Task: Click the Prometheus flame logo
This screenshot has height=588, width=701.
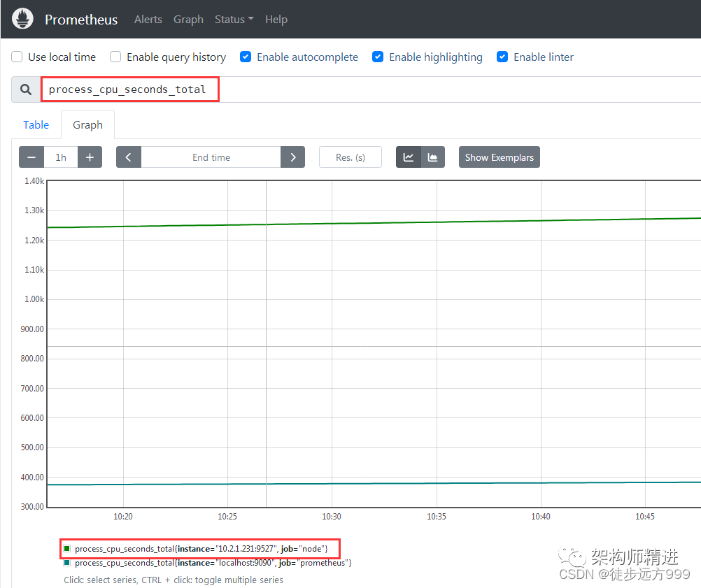Action: pyautogui.click(x=22, y=19)
